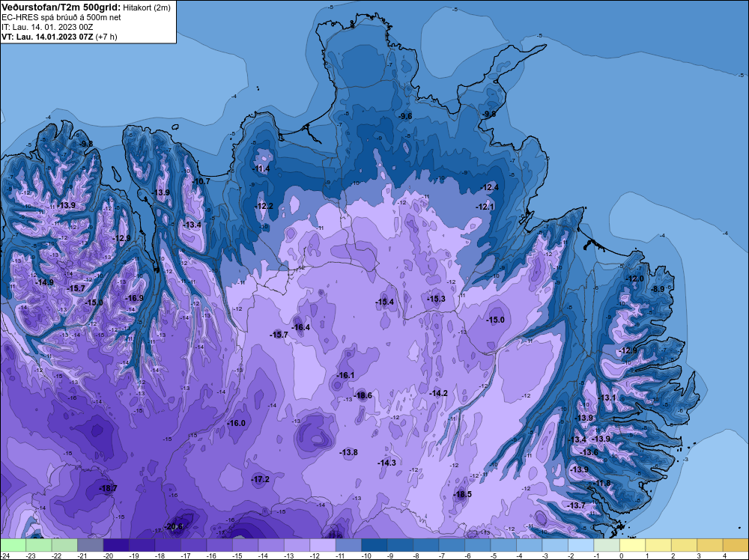
Task: Select the legend swatch labeled -5
Action: pos(503,545)
